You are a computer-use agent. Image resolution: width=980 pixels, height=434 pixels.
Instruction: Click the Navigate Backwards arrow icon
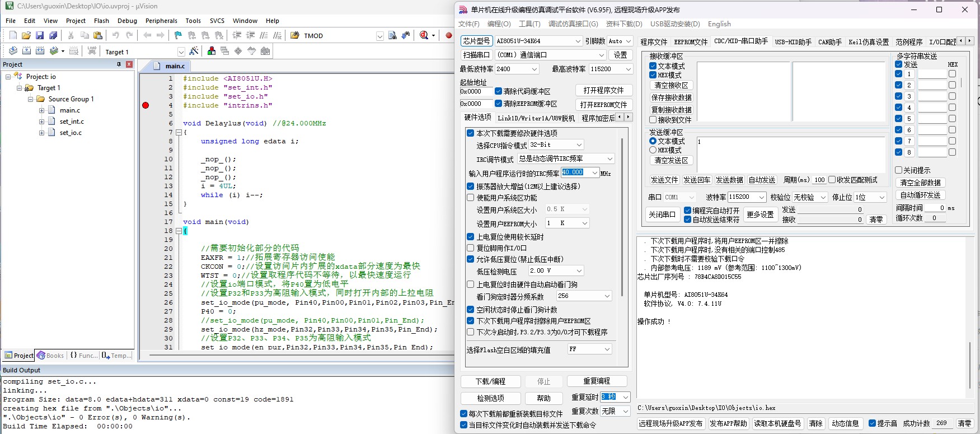coord(147,35)
